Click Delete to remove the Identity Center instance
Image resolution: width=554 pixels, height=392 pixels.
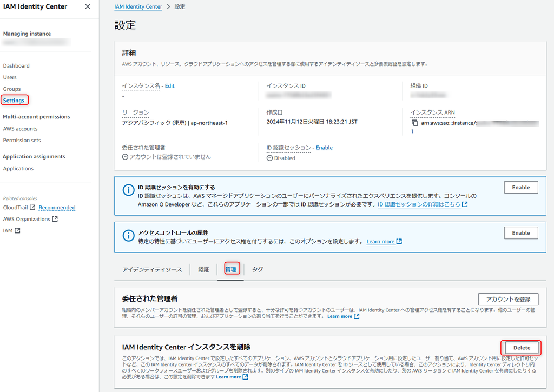coord(522,348)
